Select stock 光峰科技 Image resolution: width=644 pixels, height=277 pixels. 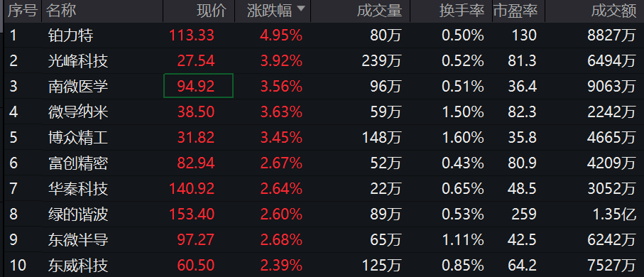point(78,61)
